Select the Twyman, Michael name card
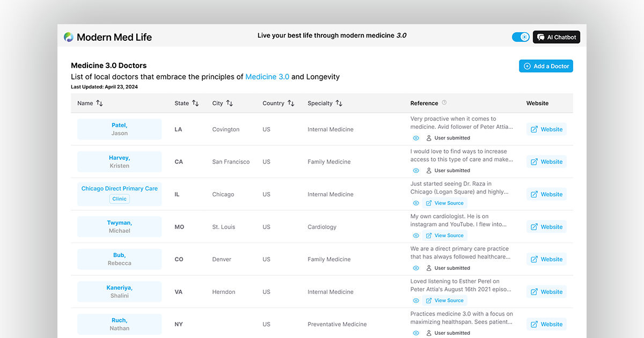Viewport: 644px width, 338px height. click(119, 226)
